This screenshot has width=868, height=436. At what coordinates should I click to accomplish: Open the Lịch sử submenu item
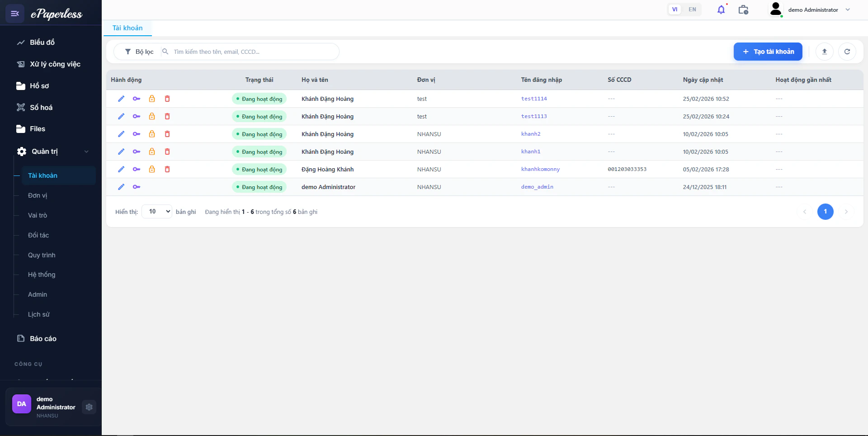pos(39,314)
